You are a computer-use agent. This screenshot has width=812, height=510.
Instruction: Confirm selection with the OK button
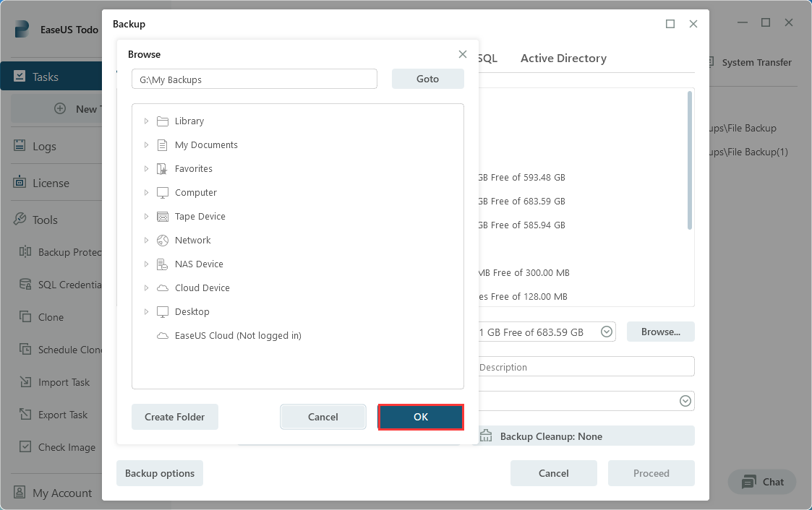[421, 417]
